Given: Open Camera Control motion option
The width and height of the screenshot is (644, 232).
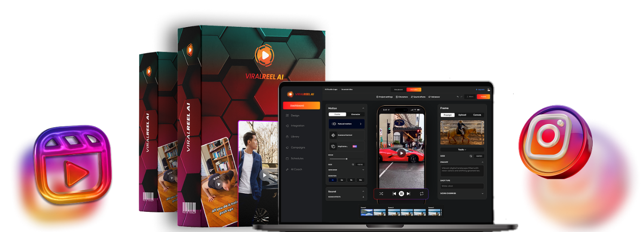Looking at the screenshot, I should coord(346,135).
